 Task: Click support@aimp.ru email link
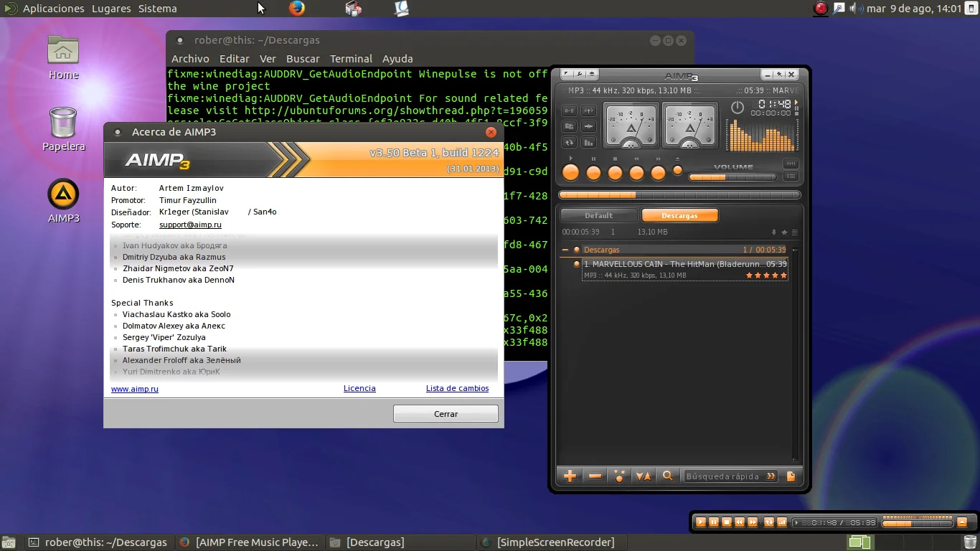(x=190, y=225)
